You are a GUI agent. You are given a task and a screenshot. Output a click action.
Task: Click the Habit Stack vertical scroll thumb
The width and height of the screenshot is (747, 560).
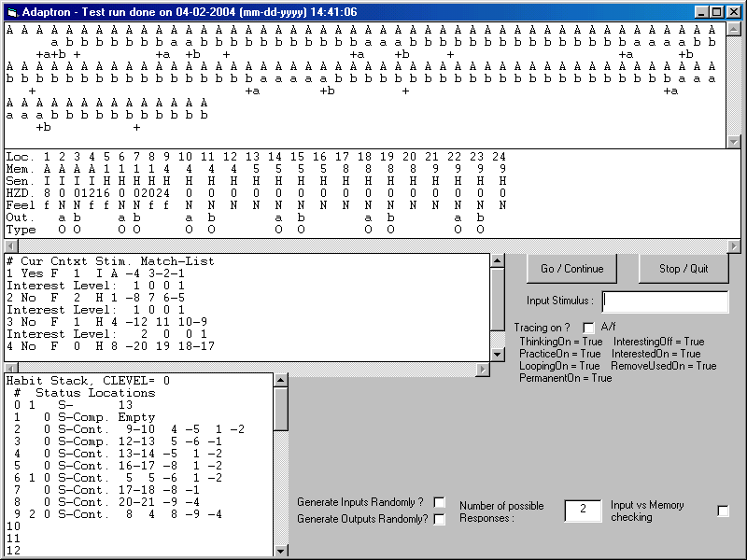tap(281, 409)
